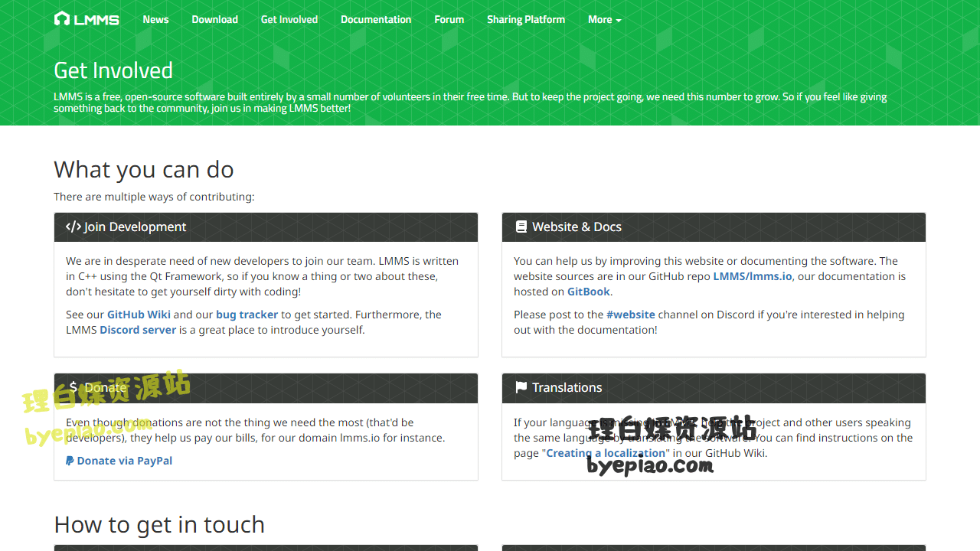Open the News page
Image resolution: width=980 pixels, height=551 pixels.
155,19
